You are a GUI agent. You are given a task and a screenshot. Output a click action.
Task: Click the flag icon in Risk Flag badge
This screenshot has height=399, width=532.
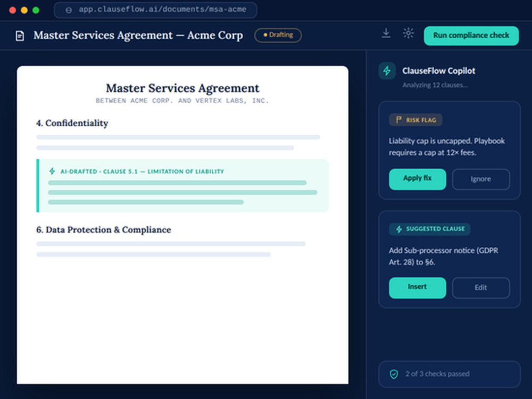coord(398,120)
